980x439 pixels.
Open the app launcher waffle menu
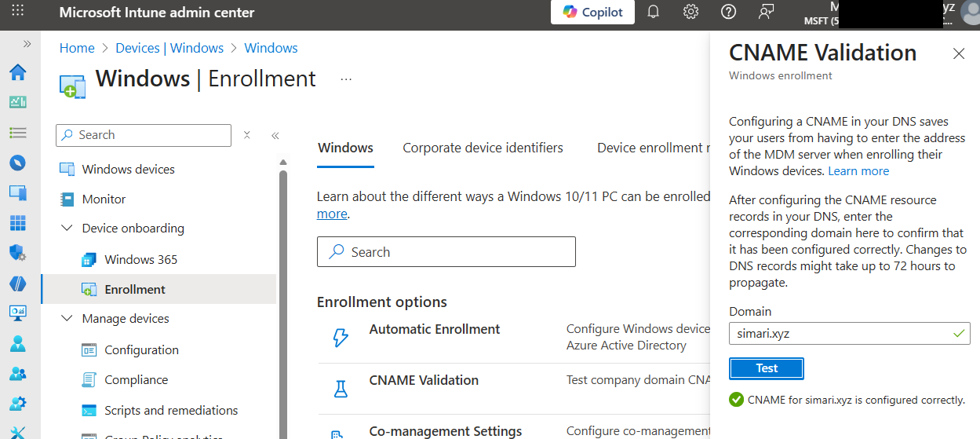point(17,12)
